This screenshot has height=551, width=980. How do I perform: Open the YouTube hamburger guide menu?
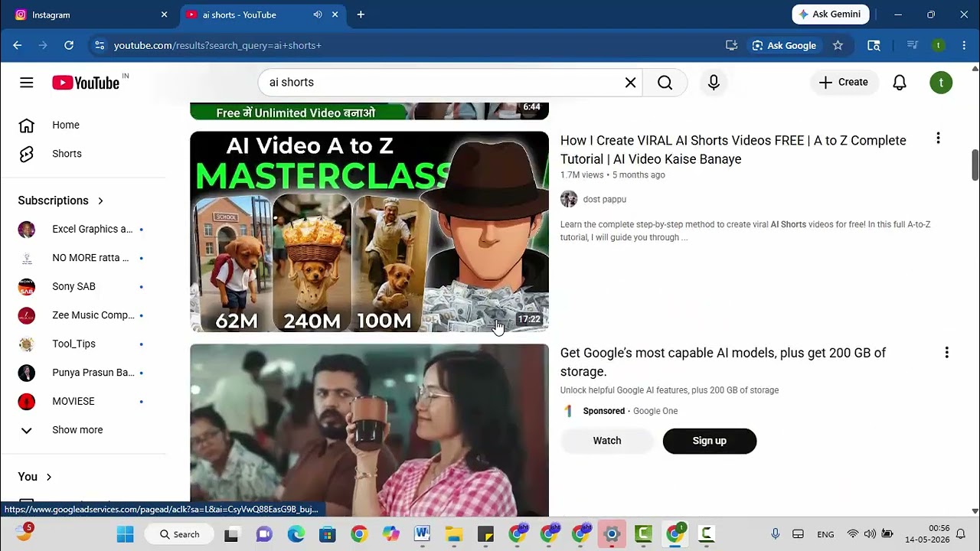click(27, 83)
